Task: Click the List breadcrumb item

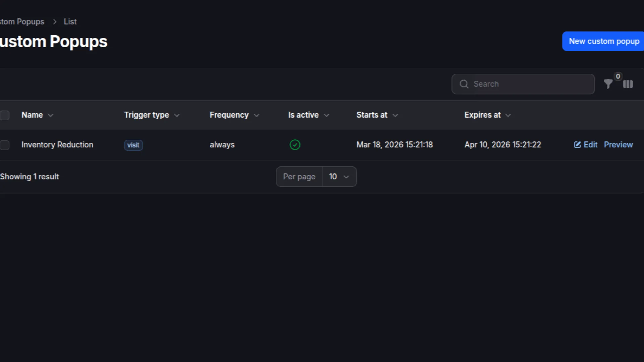Action: [x=70, y=22]
